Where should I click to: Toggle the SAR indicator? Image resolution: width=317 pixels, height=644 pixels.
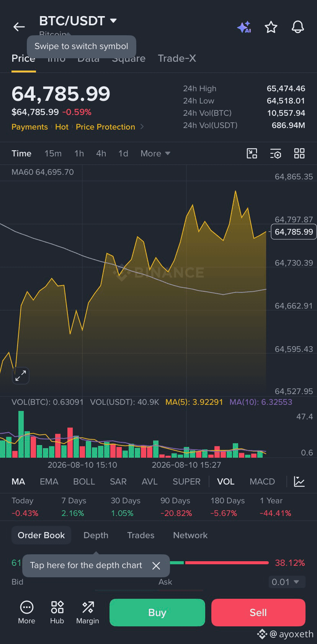point(118,482)
